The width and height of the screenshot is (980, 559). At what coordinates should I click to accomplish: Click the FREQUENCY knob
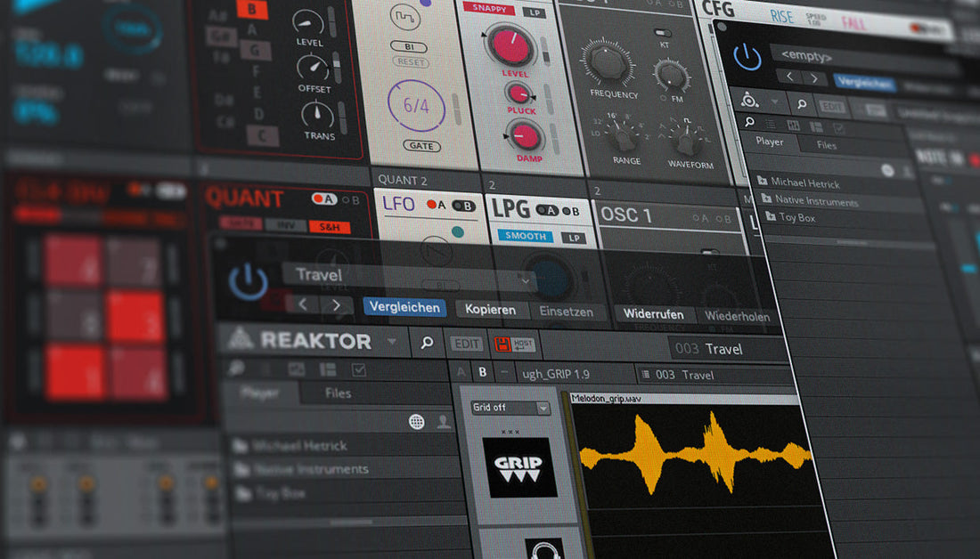608,61
